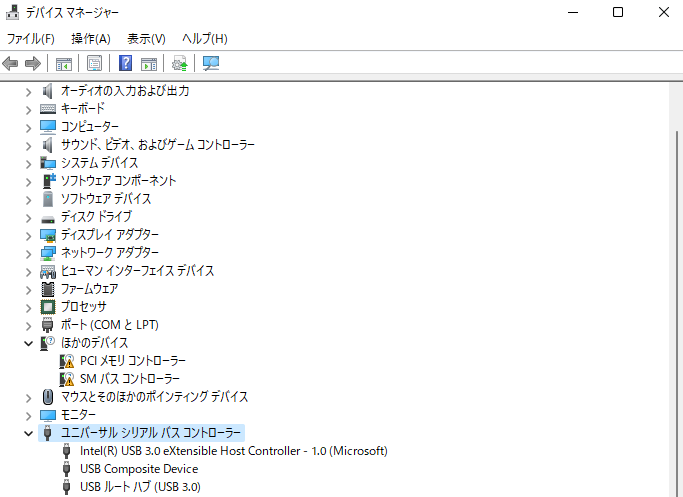Click the warning icon of SM バス コントローラー
Image resolution: width=683 pixels, height=497 pixels.
(67, 379)
